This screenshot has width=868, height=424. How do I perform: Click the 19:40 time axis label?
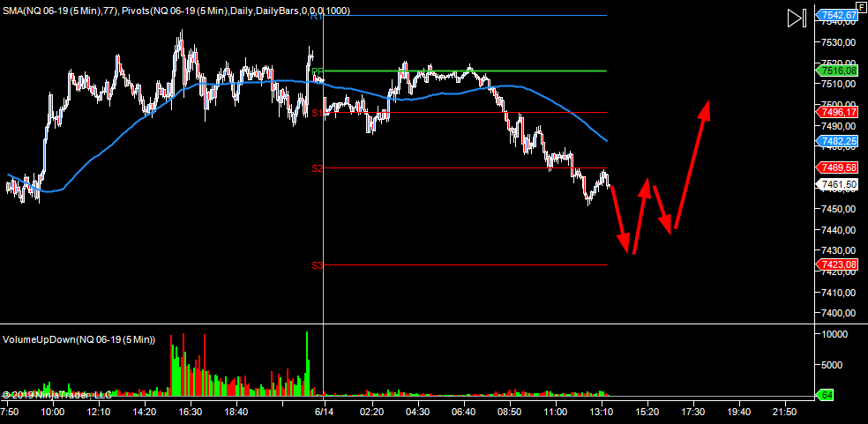pyautogui.click(x=738, y=413)
